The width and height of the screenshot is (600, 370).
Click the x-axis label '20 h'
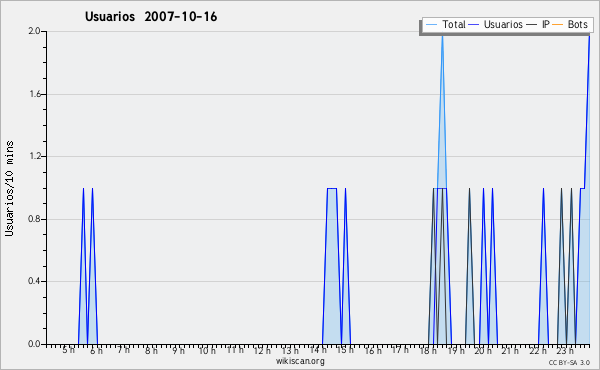click(483, 350)
